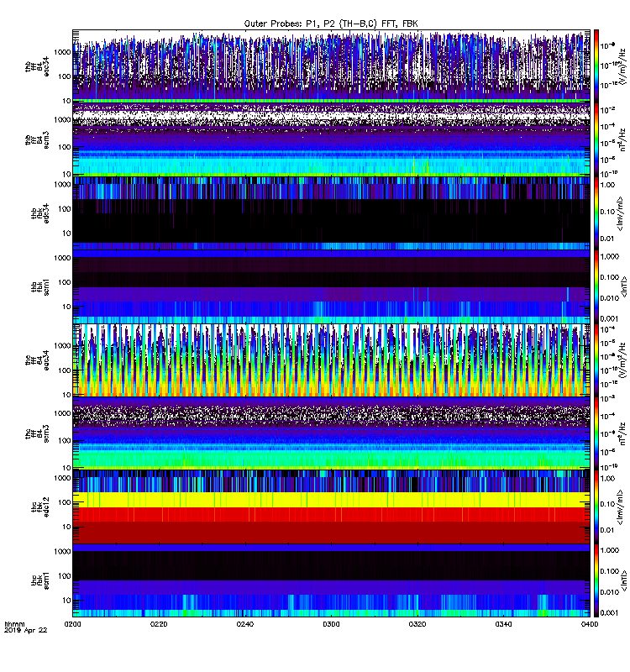This screenshot has width=630, height=672.
Task: Click the '0200' time axis label
Action: (72, 624)
